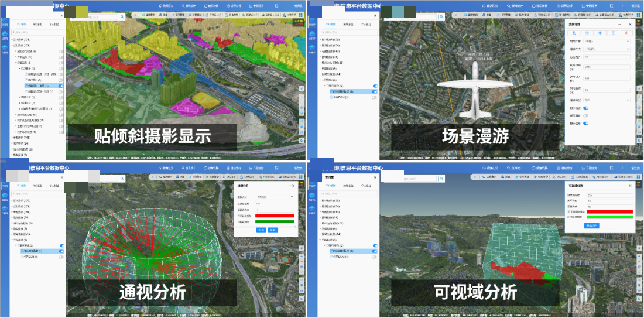Click the field showing 2000 in roaming settings panel
644x318 pixels.
(x=607, y=67)
